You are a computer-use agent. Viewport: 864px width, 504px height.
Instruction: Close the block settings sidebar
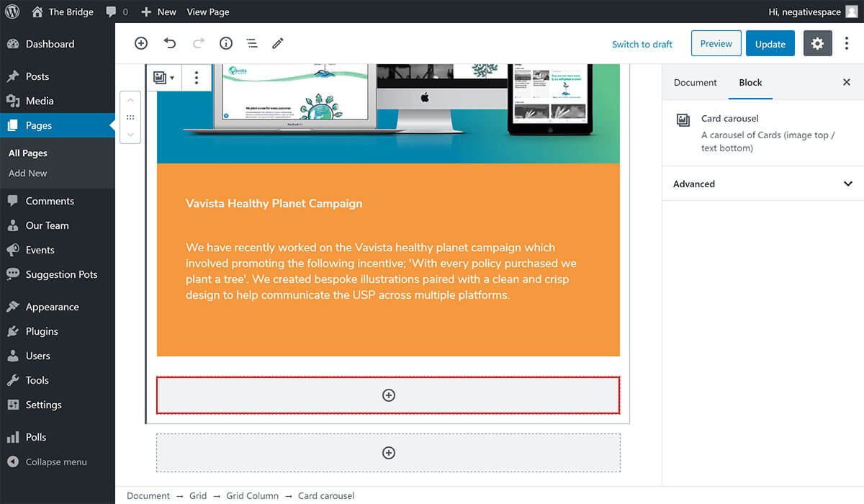(x=847, y=82)
